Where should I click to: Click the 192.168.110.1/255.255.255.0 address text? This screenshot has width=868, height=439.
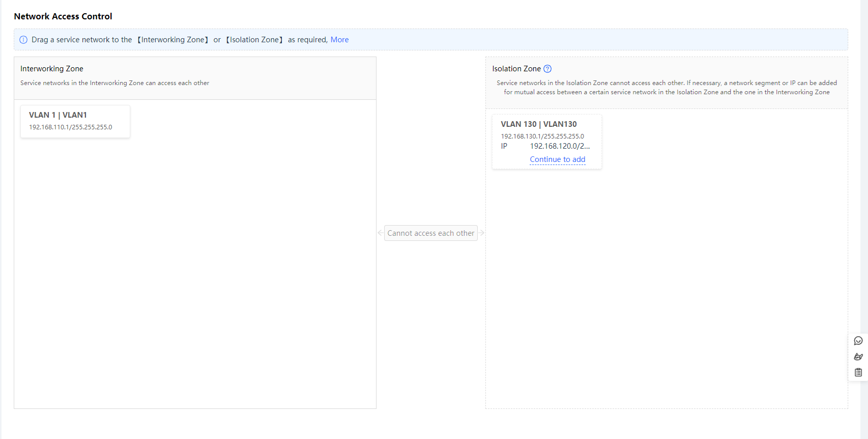pos(70,127)
